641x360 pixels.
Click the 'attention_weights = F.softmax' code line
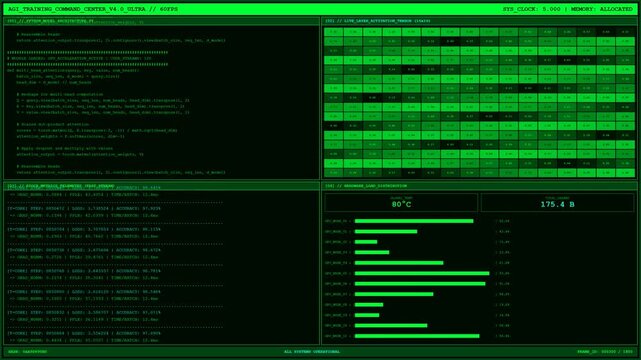(x=70, y=136)
